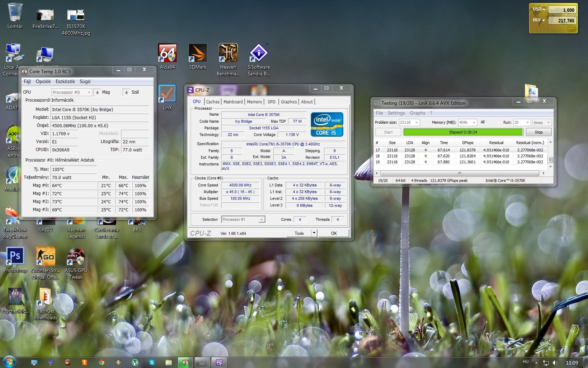Viewport: 588px width, 368px height.
Task: Switch to Core Temp taskbar button
Action: (x=185, y=362)
